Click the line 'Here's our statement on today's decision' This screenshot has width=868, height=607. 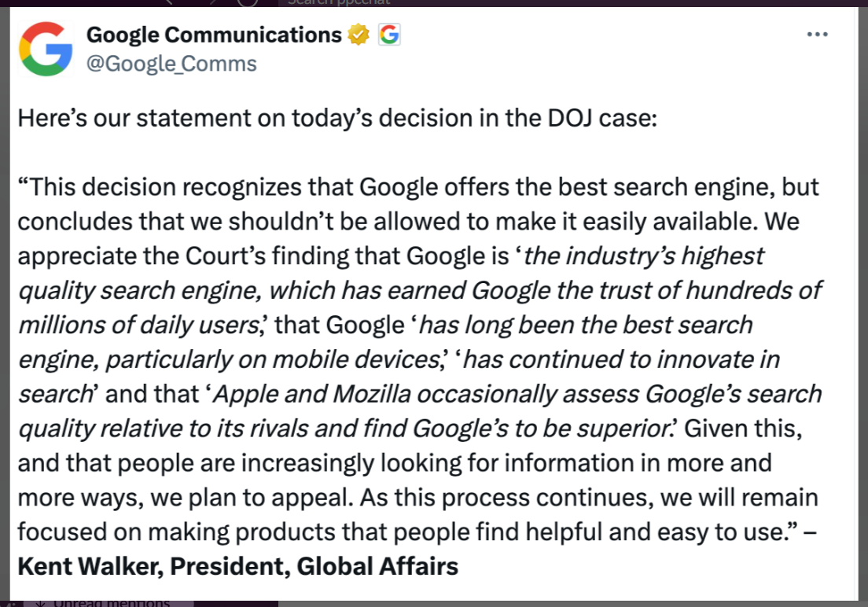point(337,118)
